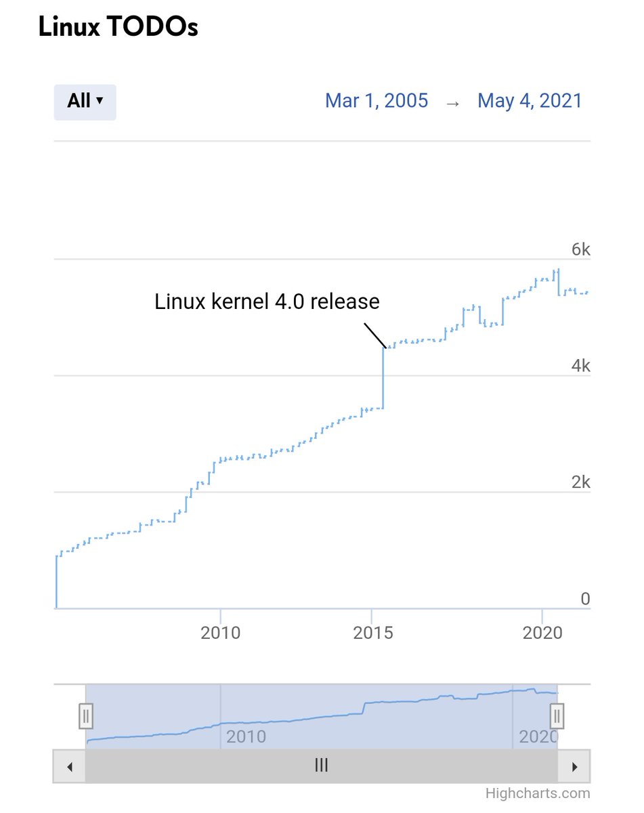Click the Mar 1, 2005 start date
Image resolution: width=644 pixels, height=813 pixels.
[x=377, y=101]
